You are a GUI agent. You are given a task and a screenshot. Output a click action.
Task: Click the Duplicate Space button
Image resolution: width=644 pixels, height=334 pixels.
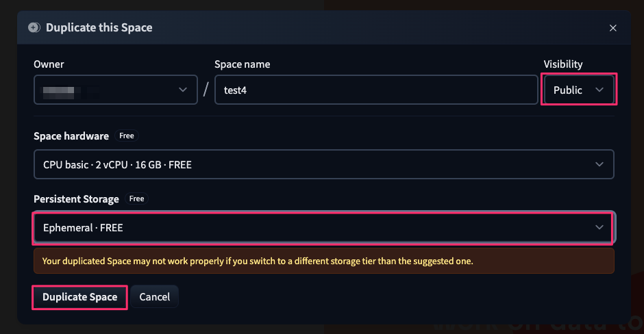click(79, 297)
